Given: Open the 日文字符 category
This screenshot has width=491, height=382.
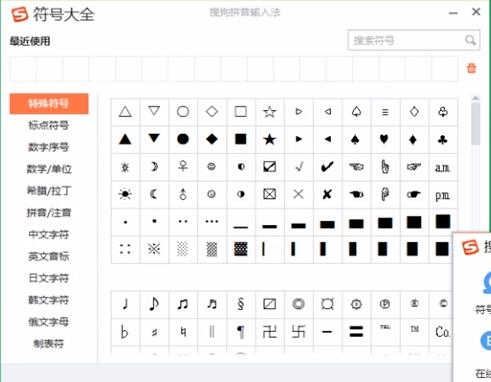Looking at the screenshot, I should 49,278.
